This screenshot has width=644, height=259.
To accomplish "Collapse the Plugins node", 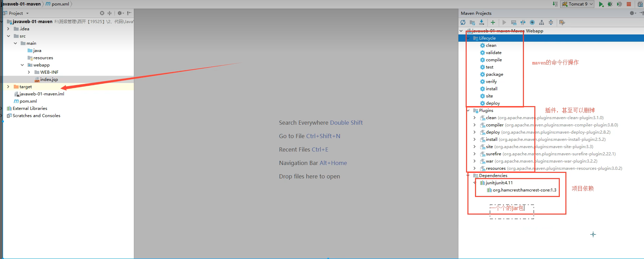I will (468, 111).
